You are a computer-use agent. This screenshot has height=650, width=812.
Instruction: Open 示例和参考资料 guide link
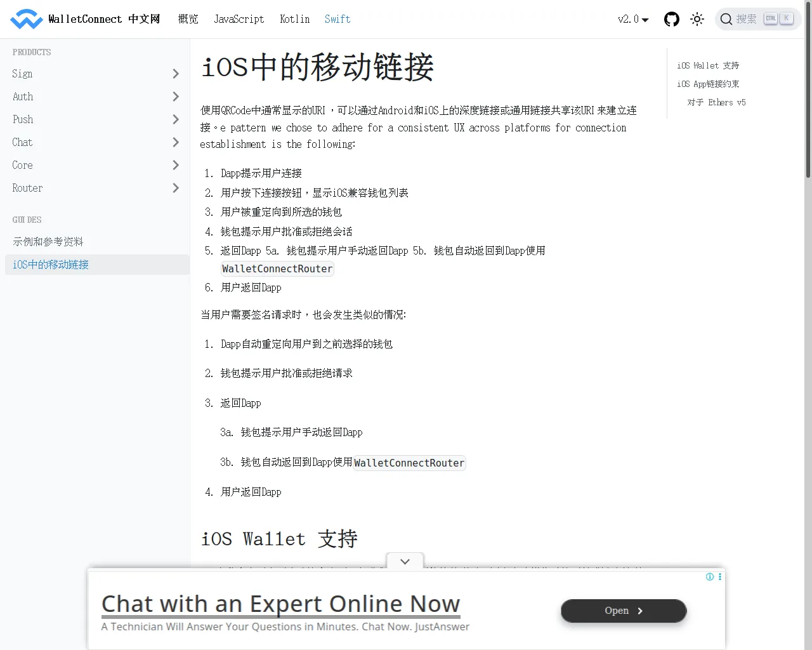48,242
